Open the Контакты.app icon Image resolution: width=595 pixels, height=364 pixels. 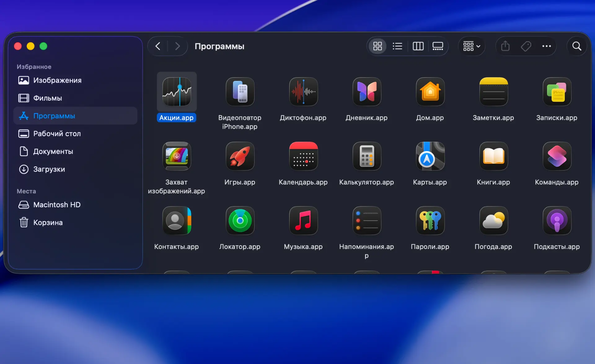tap(177, 221)
